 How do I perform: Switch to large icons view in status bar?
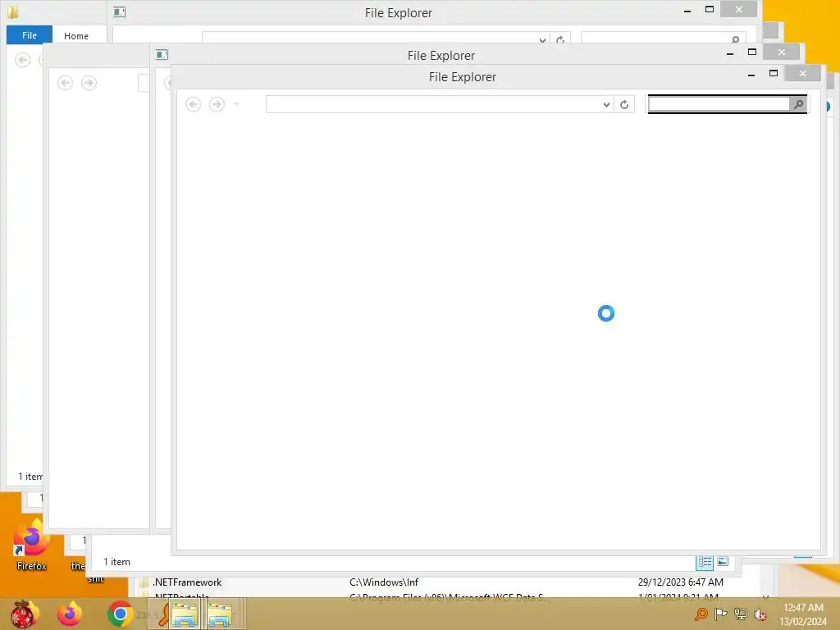coord(723,561)
